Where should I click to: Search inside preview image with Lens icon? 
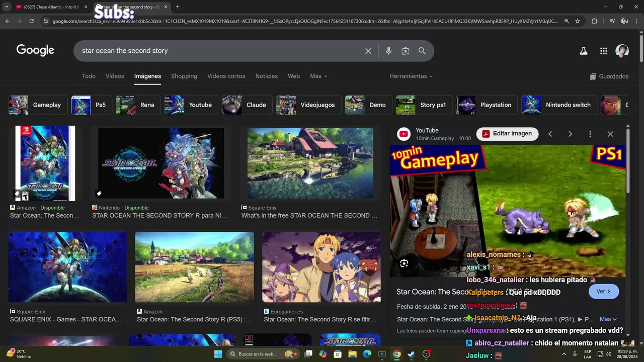tap(404, 263)
